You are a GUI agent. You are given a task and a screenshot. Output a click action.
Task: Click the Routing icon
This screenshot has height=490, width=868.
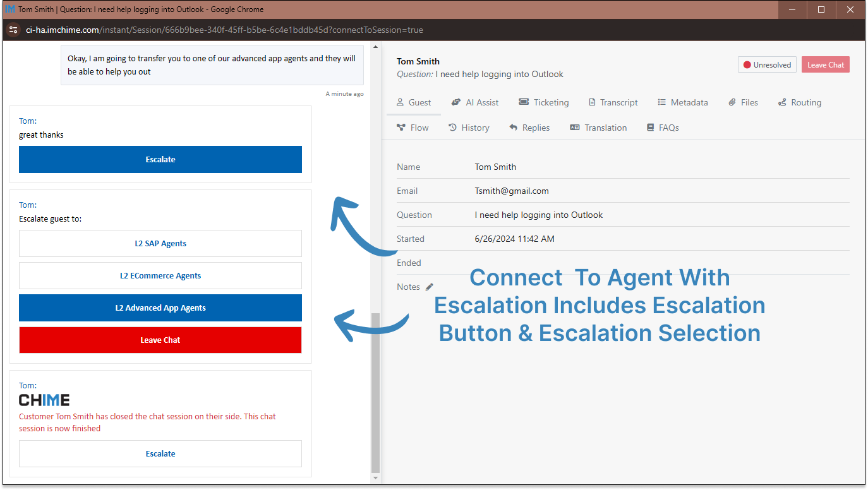(782, 102)
